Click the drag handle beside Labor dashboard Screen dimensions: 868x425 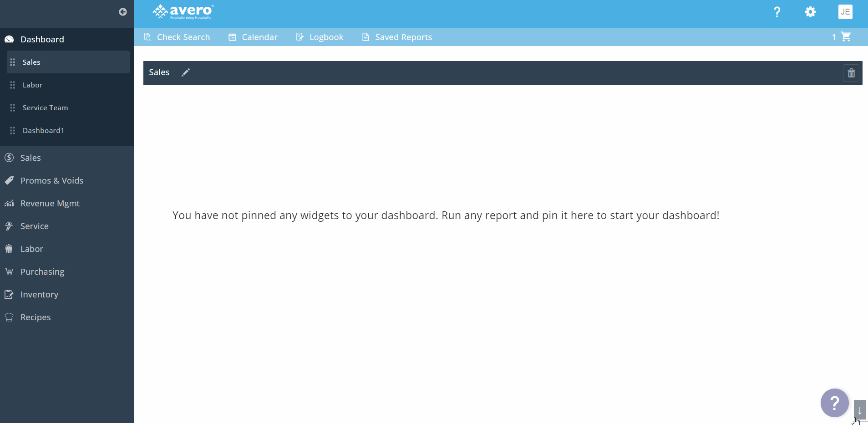point(13,85)
